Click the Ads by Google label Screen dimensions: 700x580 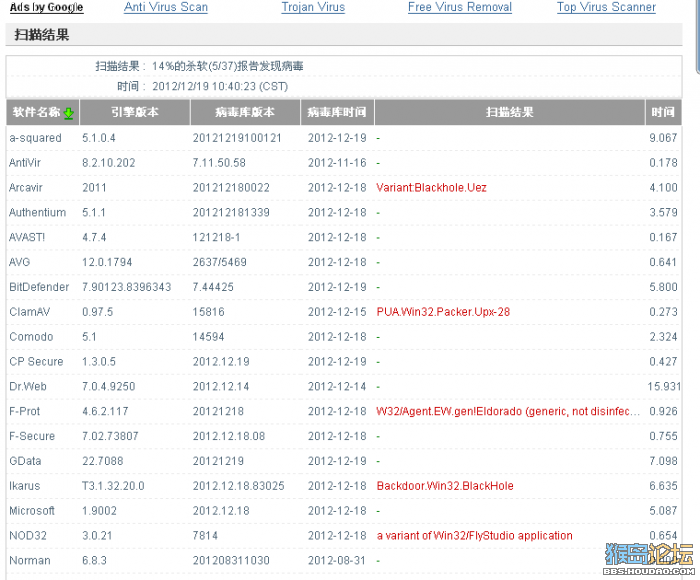46,7
